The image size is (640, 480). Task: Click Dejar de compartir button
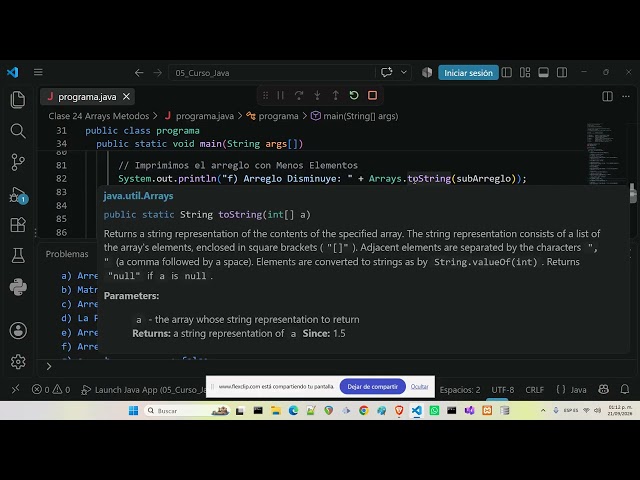coord(372,387)
